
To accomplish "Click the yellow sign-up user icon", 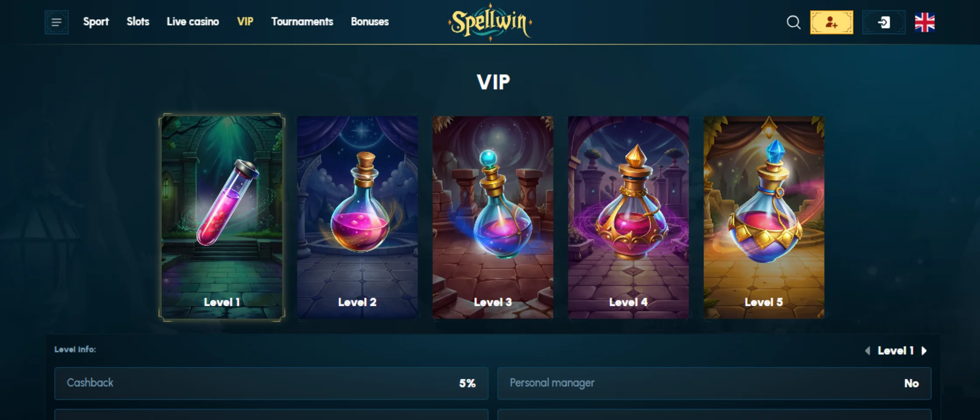I will pos(831,22).
